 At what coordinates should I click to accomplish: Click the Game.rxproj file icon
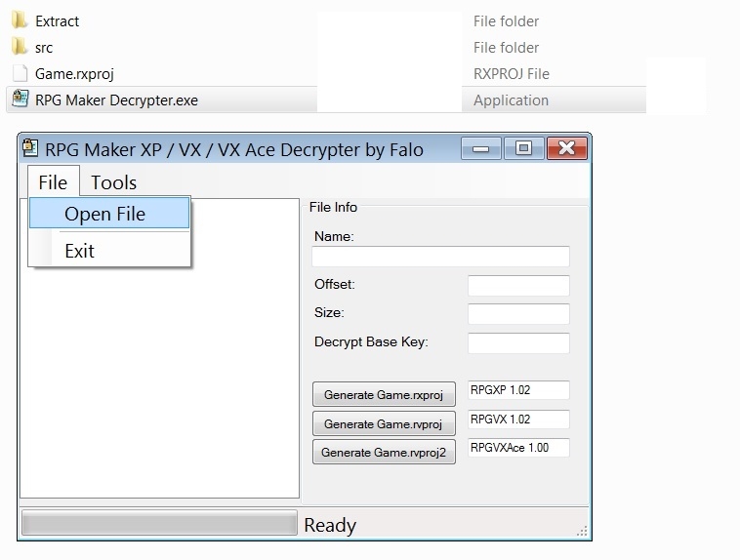point(20,73)
